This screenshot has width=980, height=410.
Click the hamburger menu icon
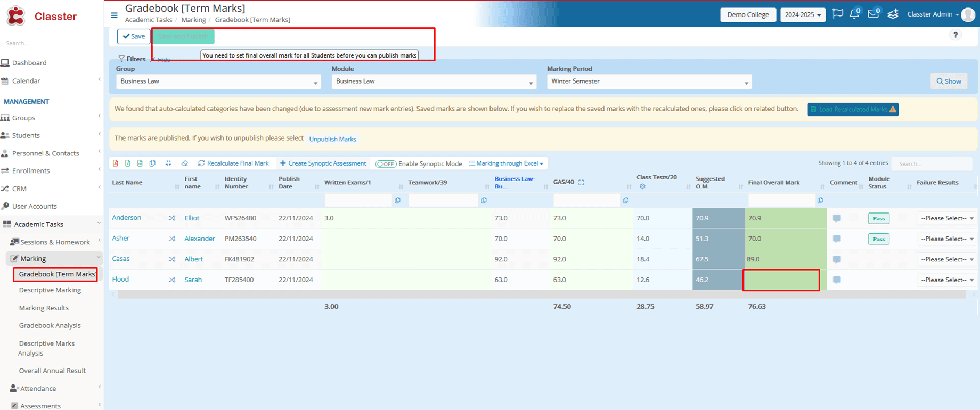click(114, 15)
